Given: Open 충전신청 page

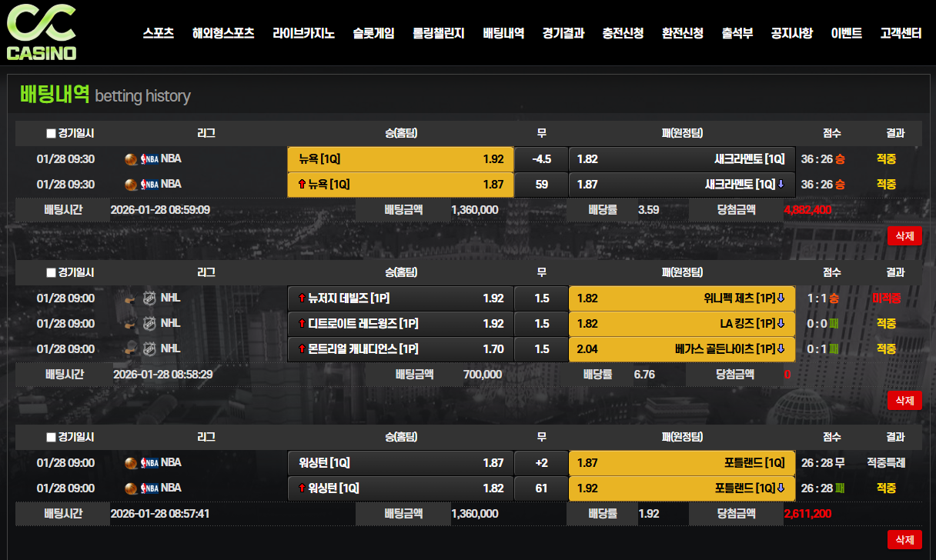Looking at the screenshot, I should (x=623, y=33).
